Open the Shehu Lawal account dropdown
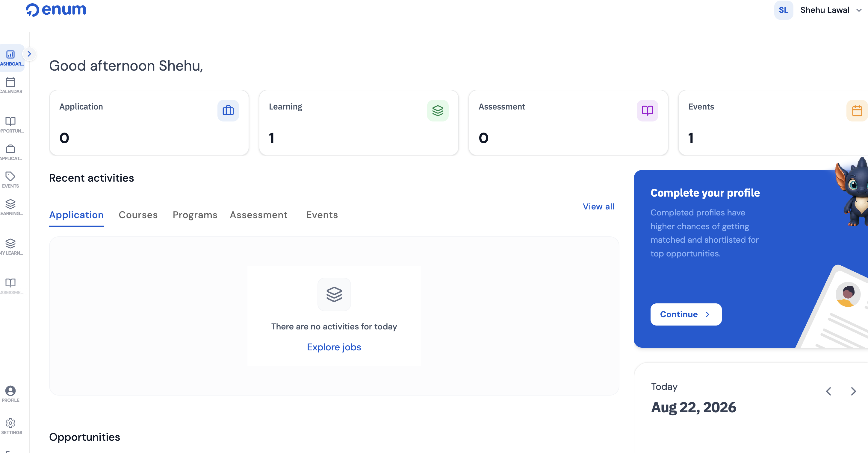Screen dimensions: 868x453 (831, 10)
